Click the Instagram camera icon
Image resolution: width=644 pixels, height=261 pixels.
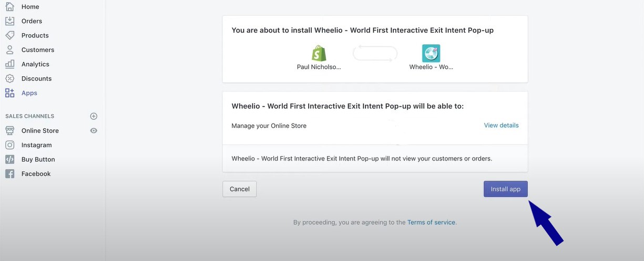(9, 145)
